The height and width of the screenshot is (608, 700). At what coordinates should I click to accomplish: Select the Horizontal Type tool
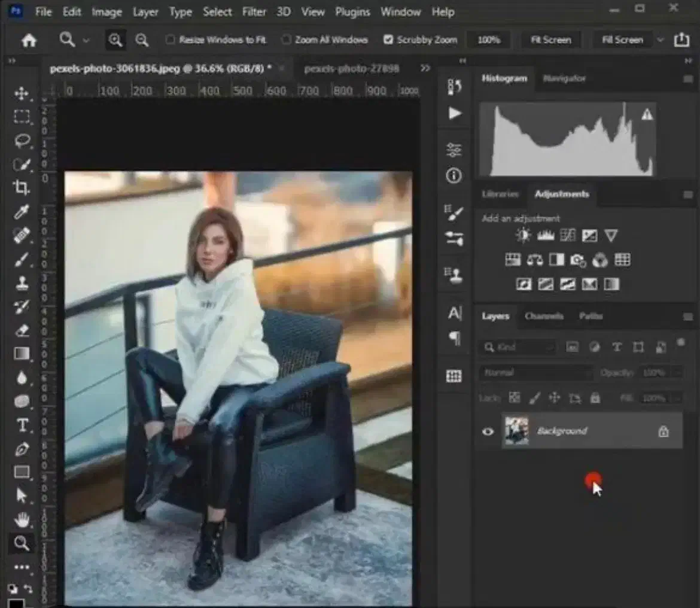22,425
